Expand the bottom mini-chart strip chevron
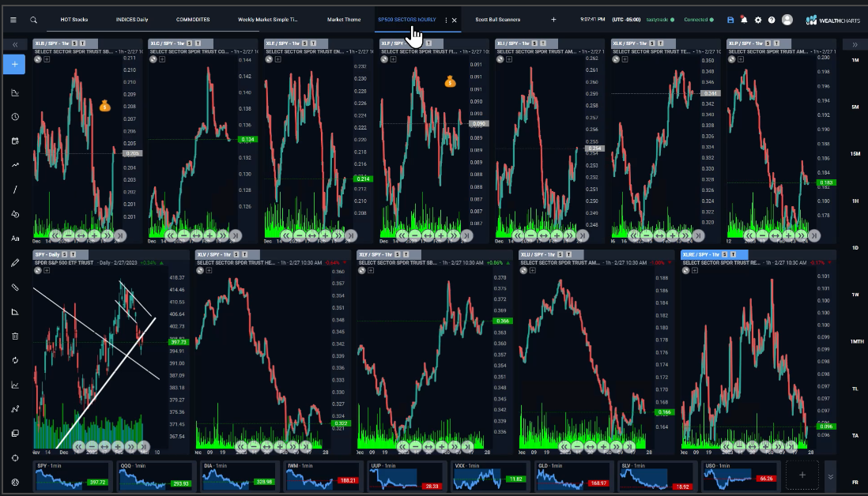The image size is (868, 496). click(x=830, y=476)
